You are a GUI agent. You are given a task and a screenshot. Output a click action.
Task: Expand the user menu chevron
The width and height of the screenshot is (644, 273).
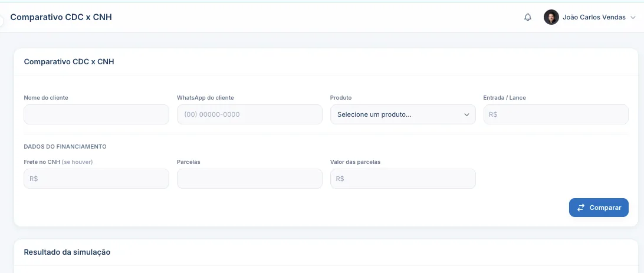coord(633,17)
